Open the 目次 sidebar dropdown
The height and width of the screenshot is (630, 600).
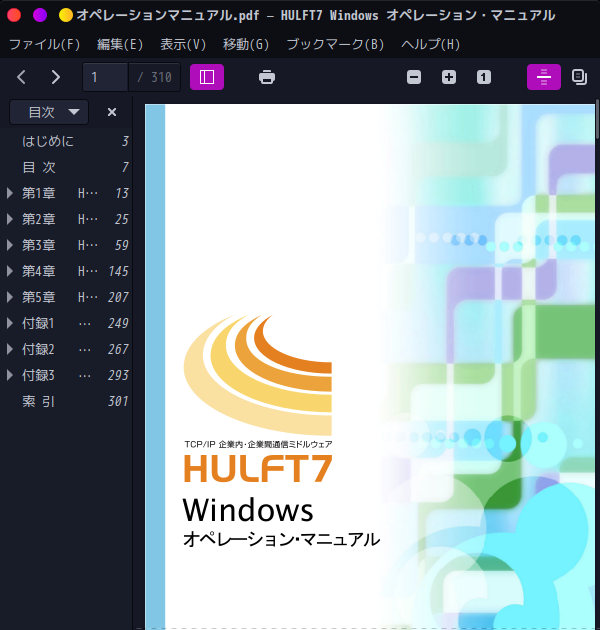[x=49, y=112]
